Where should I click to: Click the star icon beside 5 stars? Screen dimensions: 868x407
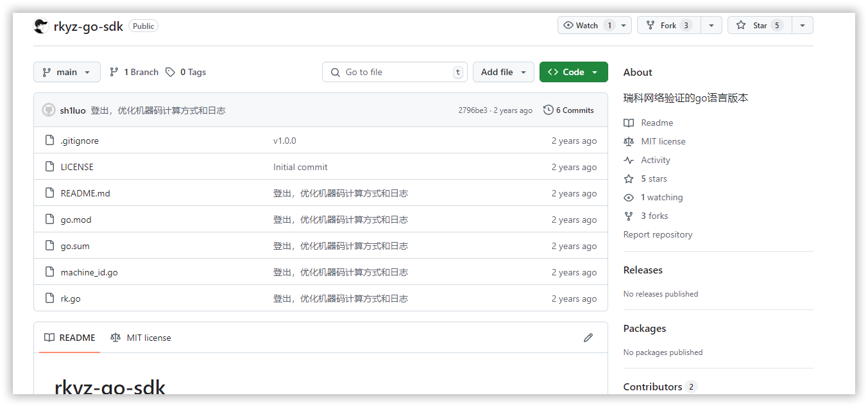(x=629, y=178)
